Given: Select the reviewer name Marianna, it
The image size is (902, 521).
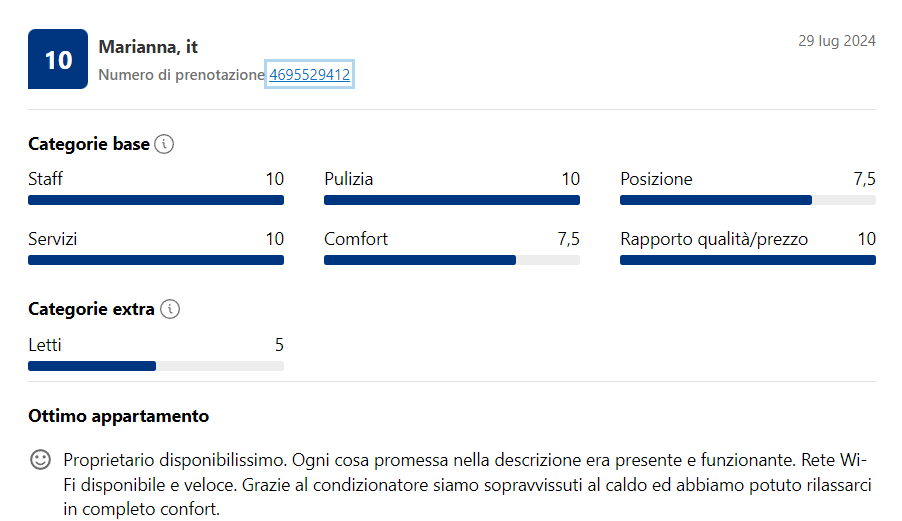Looking at the screenshot, I should (x=148, y=47).
